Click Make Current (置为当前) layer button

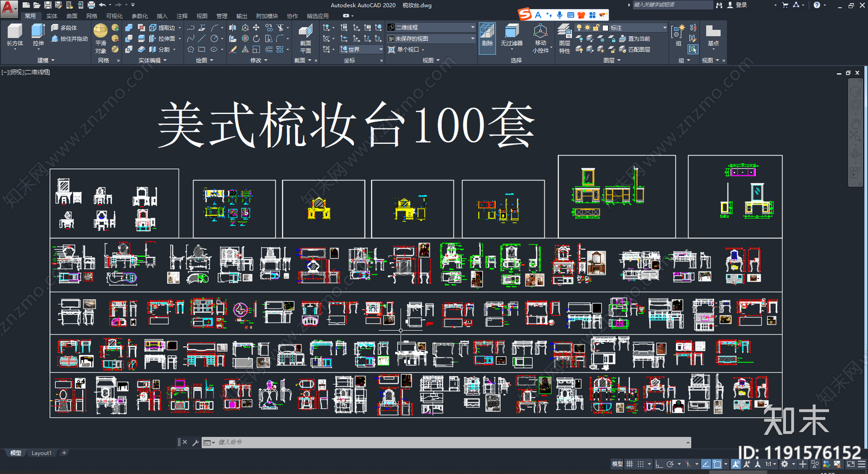point(635,39)
